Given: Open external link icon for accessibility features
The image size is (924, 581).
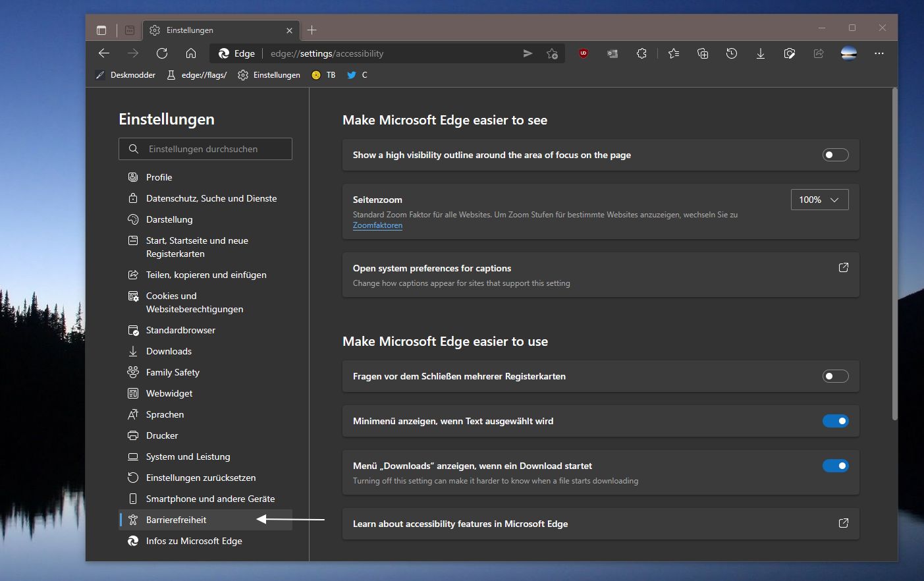Looking at the screenshot, I should point(843,523).
